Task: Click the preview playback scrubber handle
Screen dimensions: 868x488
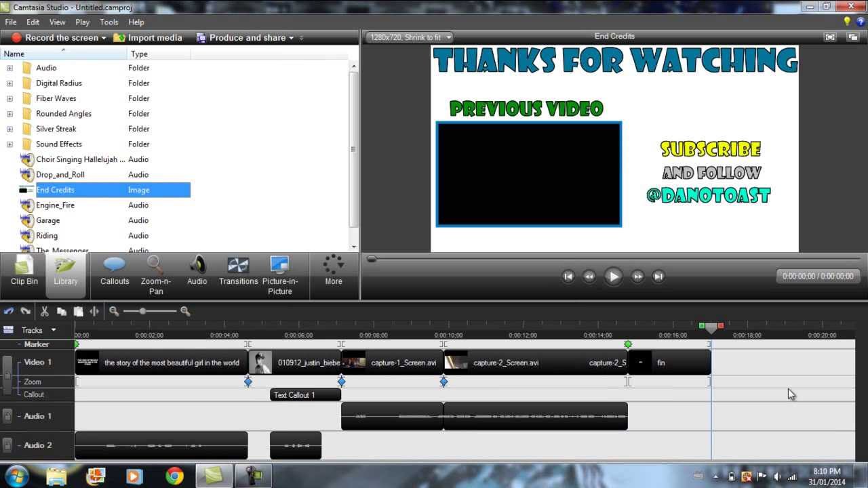Action: [372, 259]
